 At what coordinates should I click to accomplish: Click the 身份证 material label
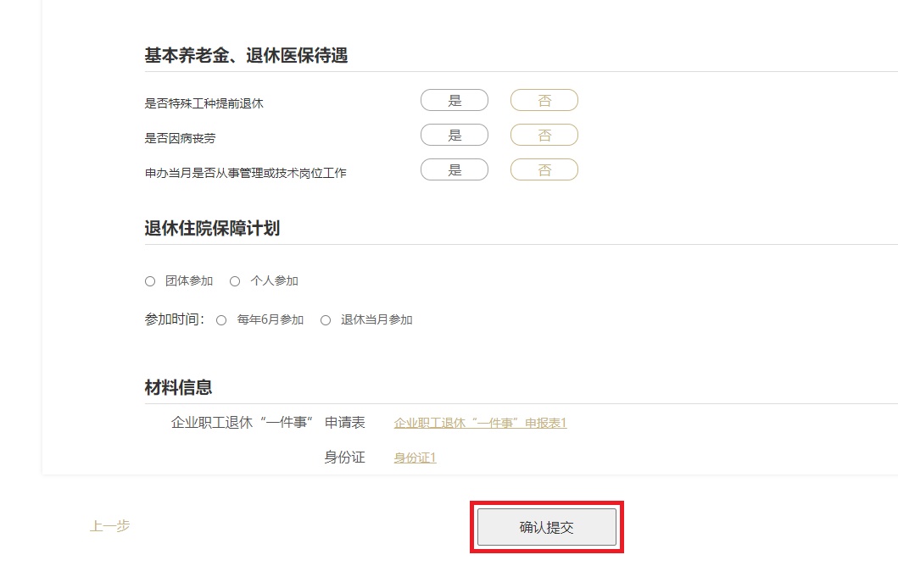(x=345, y=457)
